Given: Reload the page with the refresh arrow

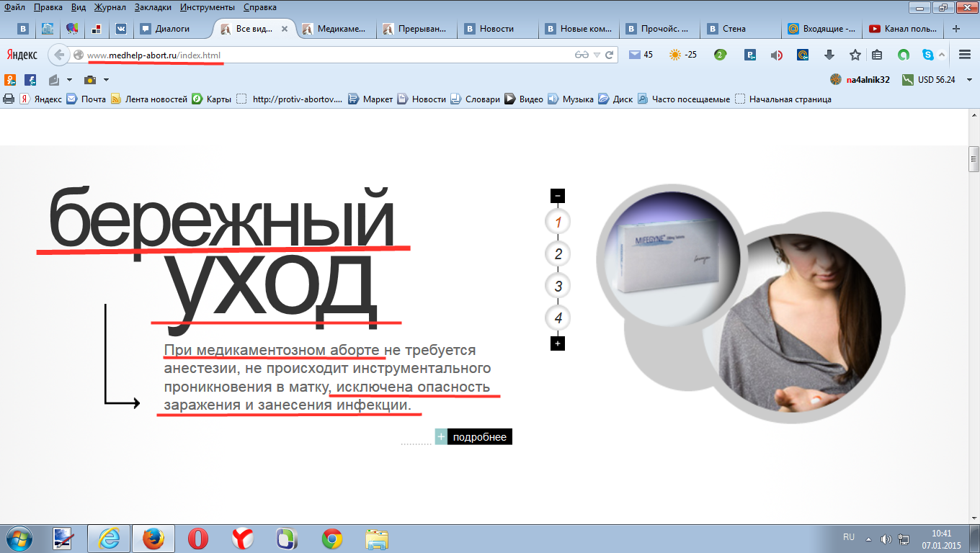Looking at the screenshot, I should 609,55.
